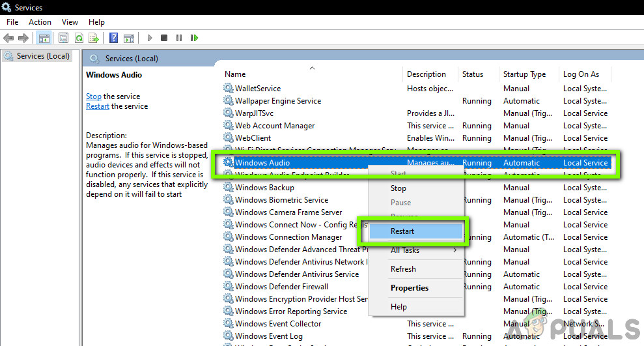
Task: Choose Stop in the context menu
Action: pyautogui.click(x=416, y=188)
